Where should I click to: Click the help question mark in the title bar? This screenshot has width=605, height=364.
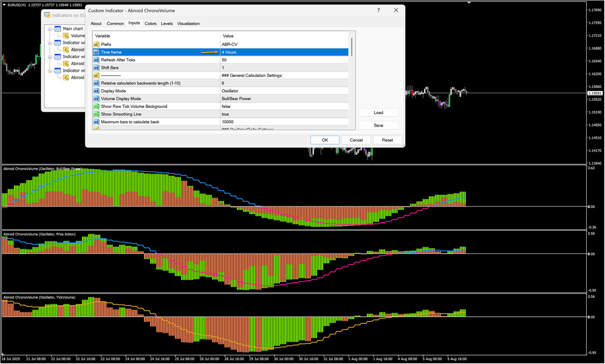tap(378, 10)
